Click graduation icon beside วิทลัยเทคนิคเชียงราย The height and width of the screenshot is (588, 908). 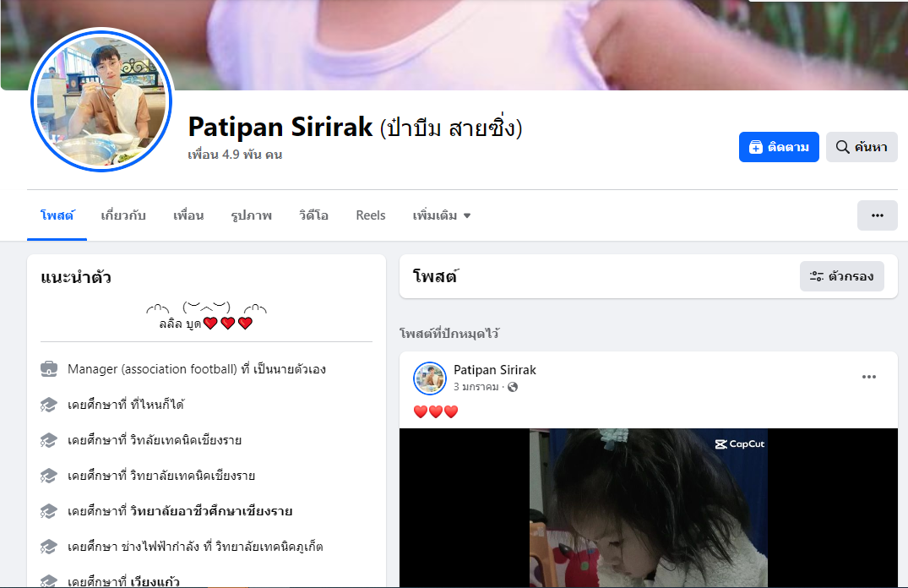pos(49,440)
